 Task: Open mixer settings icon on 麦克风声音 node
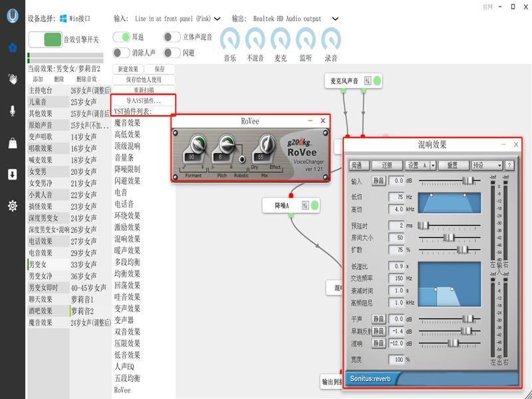click(368, 80)
